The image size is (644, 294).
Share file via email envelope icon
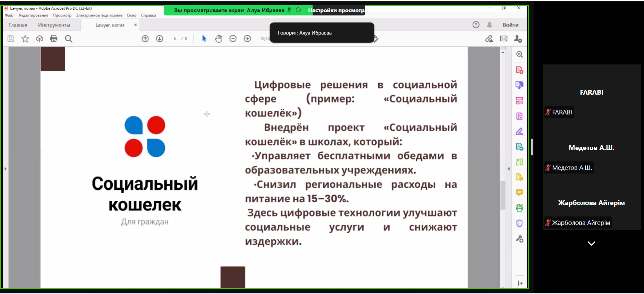click(x=503, y=39)
